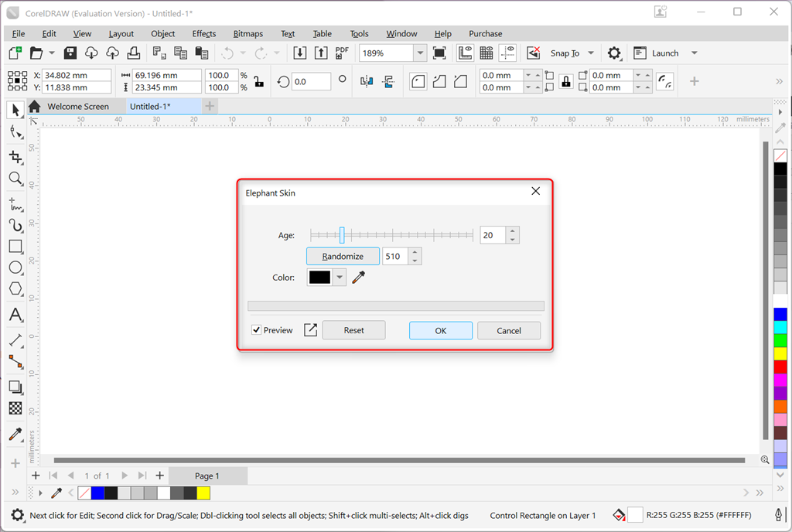This screenshot has width=792, height=532.
Task: Click the Launch button
Action: pyautogui.click(x=657, y=53)
